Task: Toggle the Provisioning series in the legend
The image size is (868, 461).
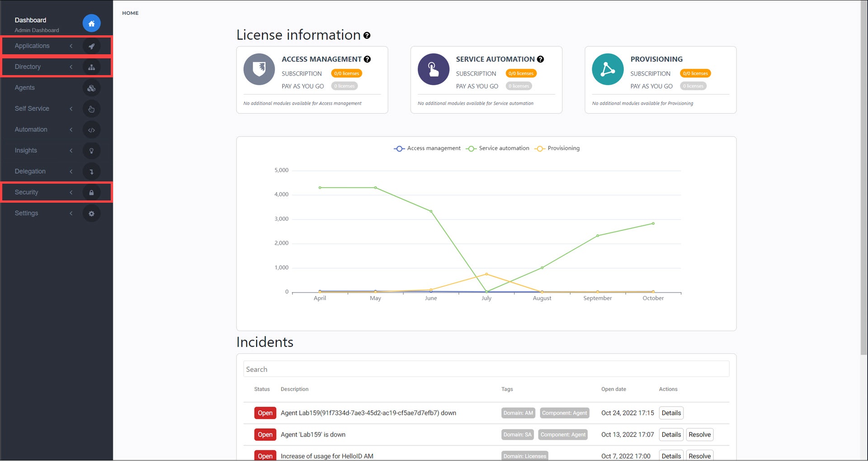Action: (x=557, y=148)
